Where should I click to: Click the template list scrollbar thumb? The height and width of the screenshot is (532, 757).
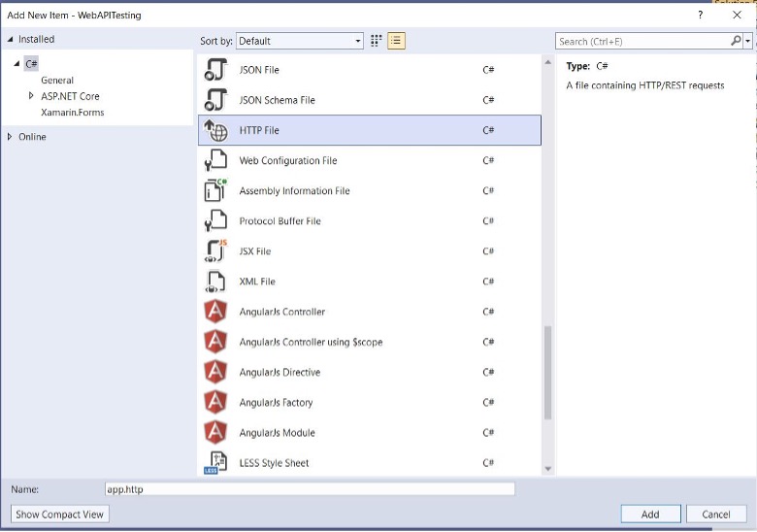coord(548,373)
